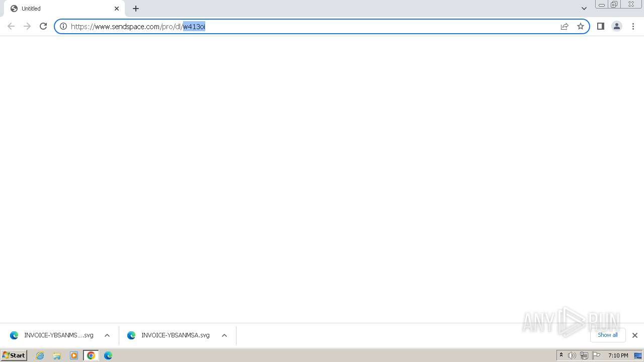Open Microsoft Edge from taskbar
This screenshot has width=644, height=362.
[108, 355]
